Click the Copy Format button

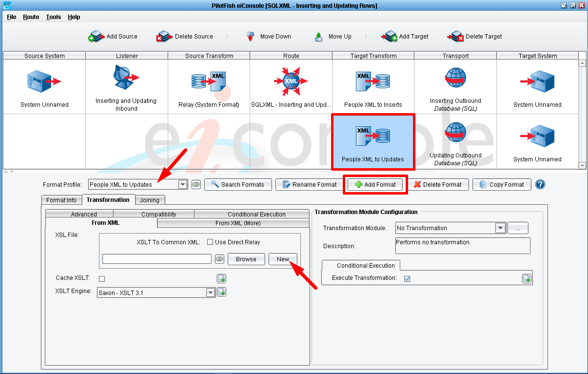[502, 185]
